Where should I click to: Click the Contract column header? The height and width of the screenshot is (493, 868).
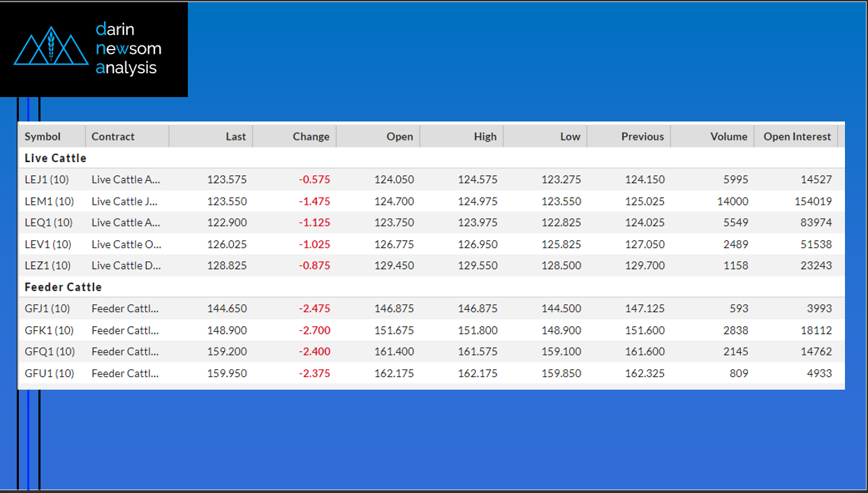pyautogui.click(x=113, y=137)
